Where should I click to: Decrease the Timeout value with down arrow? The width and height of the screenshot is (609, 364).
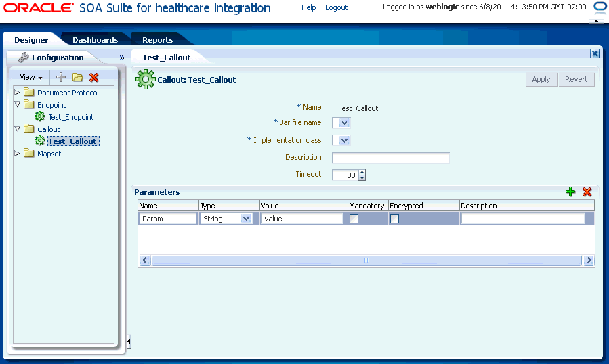362,178
